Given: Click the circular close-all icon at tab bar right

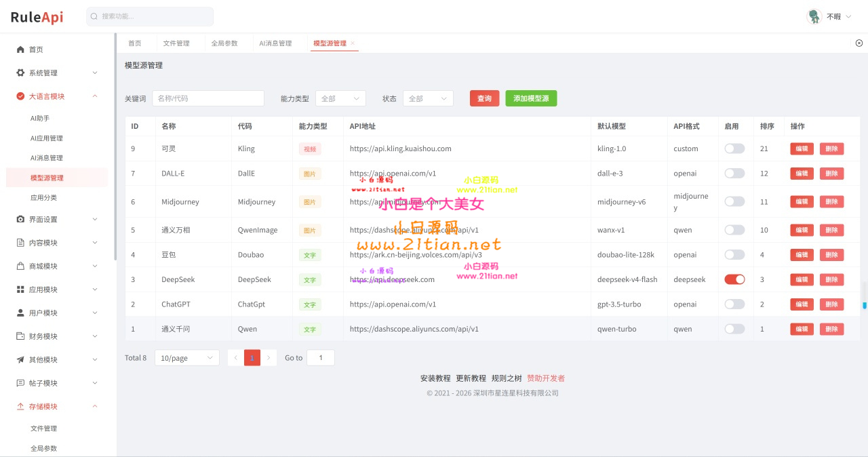Looking at the screenshot, I should [859, 43].
